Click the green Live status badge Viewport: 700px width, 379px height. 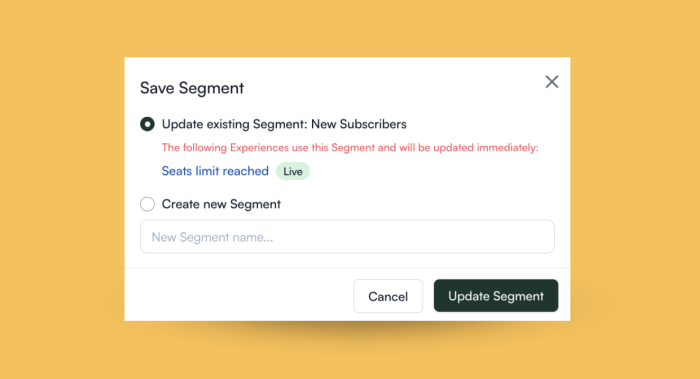(x=293, y=171)
